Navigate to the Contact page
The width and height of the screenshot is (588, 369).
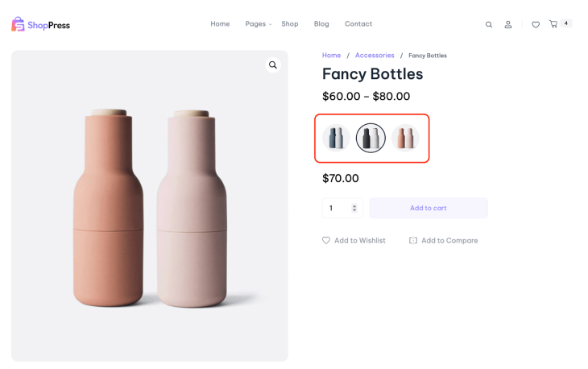coord(358,24)
